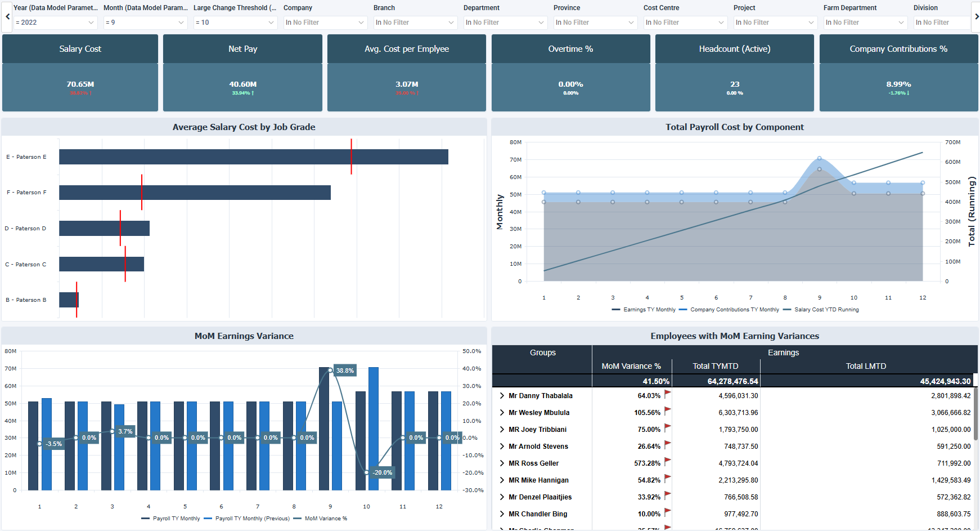The image size is (980, 531).
Task: Click the Average Salary Cost by Job Grade title
Action: 244,127
